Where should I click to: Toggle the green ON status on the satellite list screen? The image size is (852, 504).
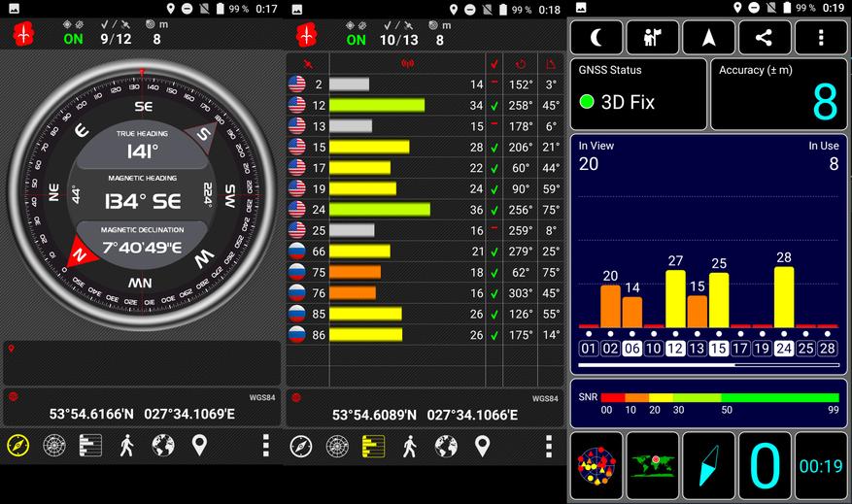pos(357,39)
